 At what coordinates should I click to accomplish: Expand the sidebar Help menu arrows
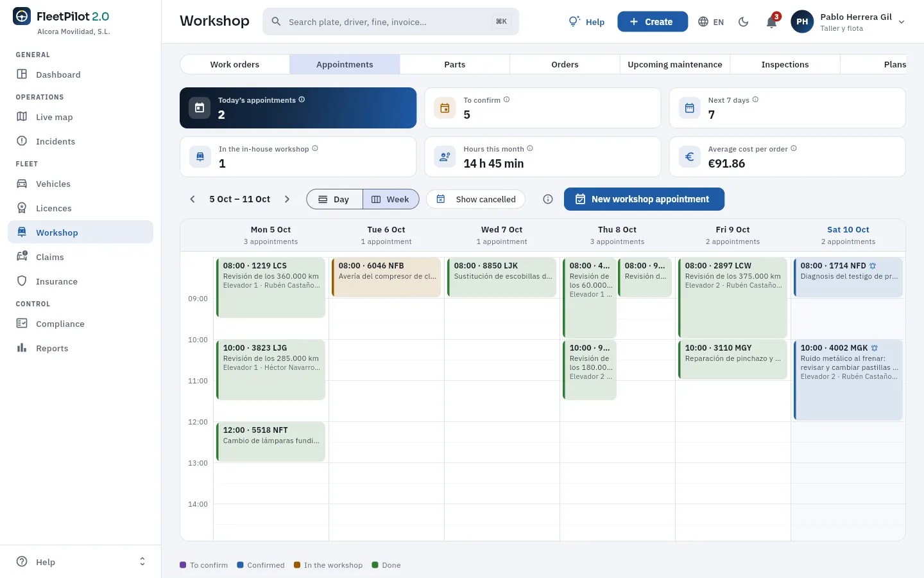click(x=142, y=562)
